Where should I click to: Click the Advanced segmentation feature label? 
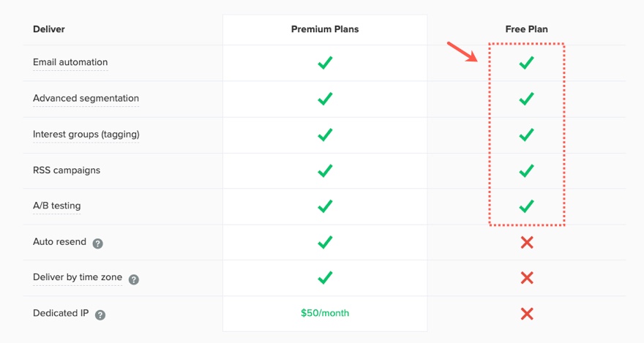86,99
